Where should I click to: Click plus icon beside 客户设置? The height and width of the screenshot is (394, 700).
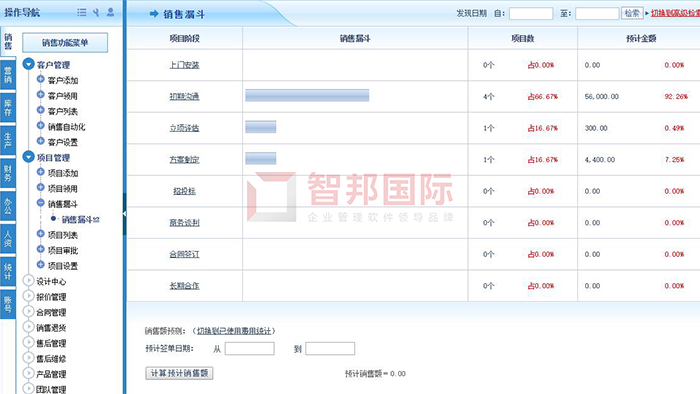point(40,141)
